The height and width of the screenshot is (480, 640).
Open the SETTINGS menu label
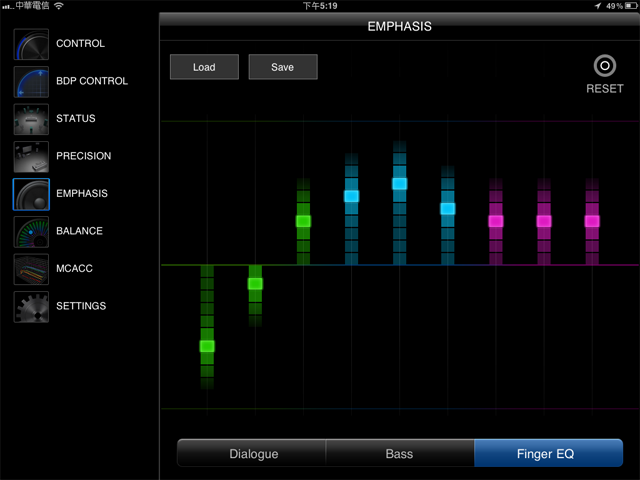[x=81, y=306]
